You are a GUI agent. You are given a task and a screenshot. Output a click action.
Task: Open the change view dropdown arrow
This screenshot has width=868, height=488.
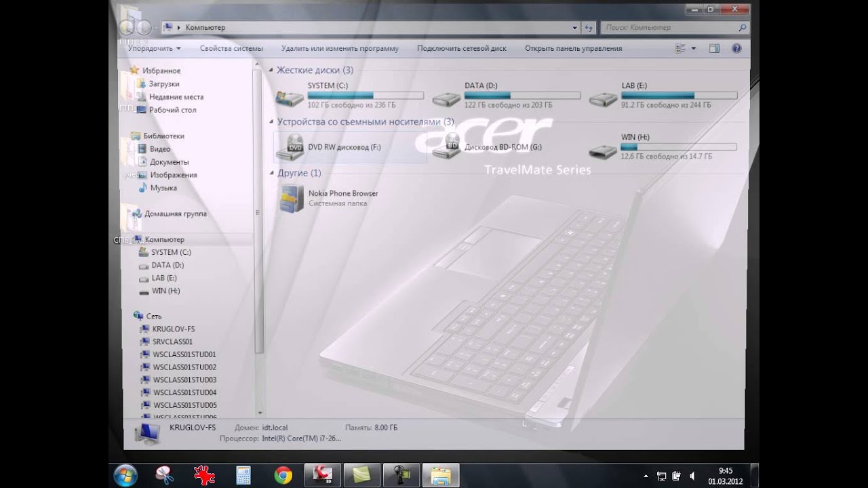[x=694, y=48]
